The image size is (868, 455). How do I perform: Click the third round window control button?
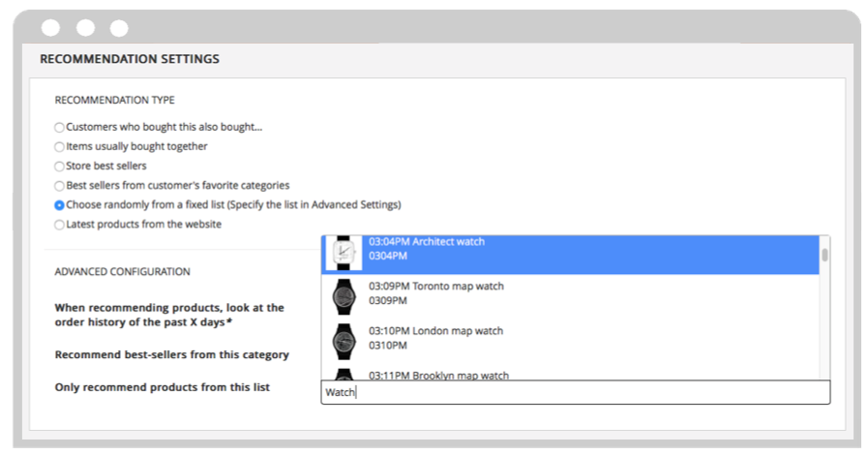pos(119,28)
